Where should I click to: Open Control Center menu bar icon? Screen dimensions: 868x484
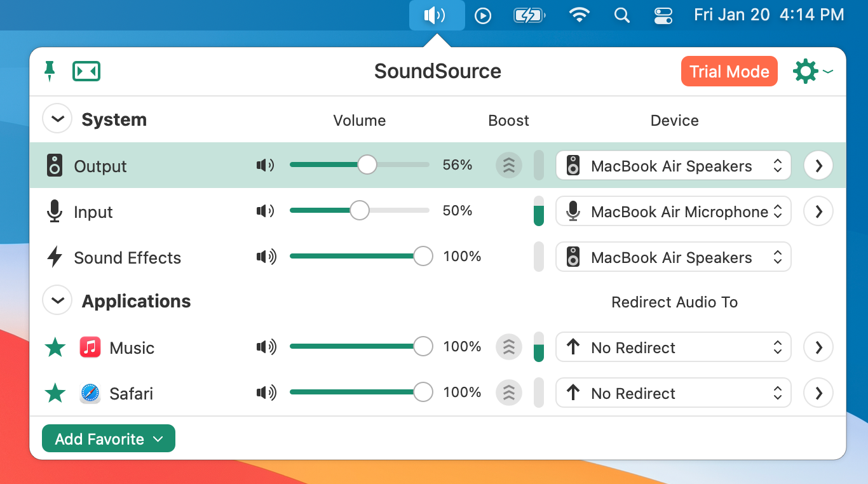[x=663, y=15]
